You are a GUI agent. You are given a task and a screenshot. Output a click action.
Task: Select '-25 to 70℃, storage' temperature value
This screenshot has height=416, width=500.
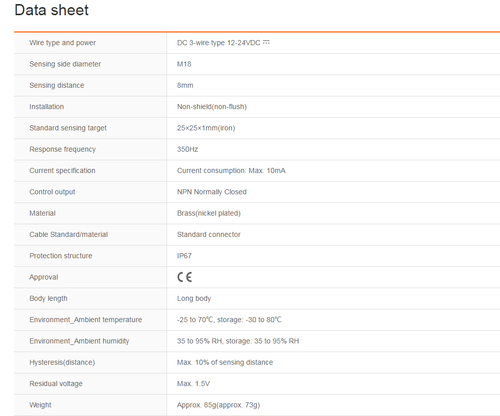229,320
